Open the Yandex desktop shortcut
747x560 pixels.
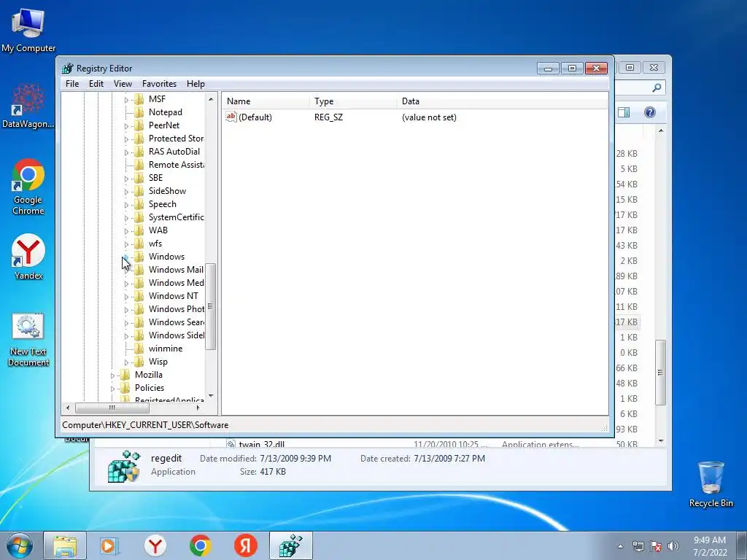point(28,256)
